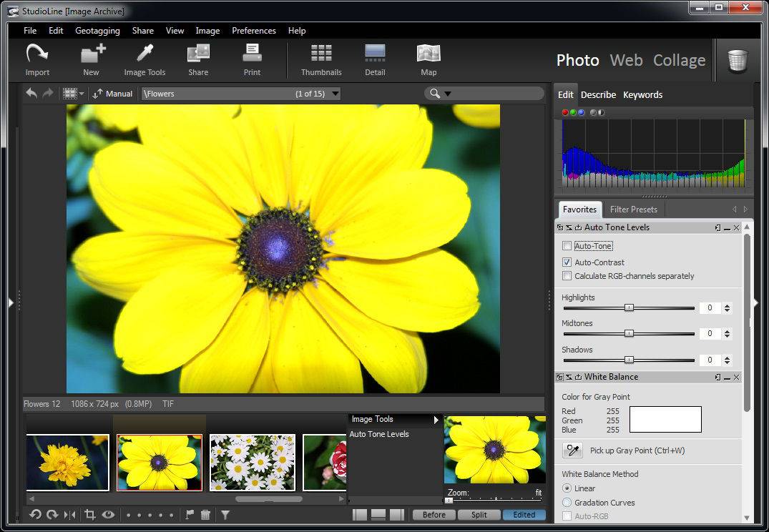Switch to the Describe tab
Viewport: 769px width, 532px height.
(x=598, y=94)
